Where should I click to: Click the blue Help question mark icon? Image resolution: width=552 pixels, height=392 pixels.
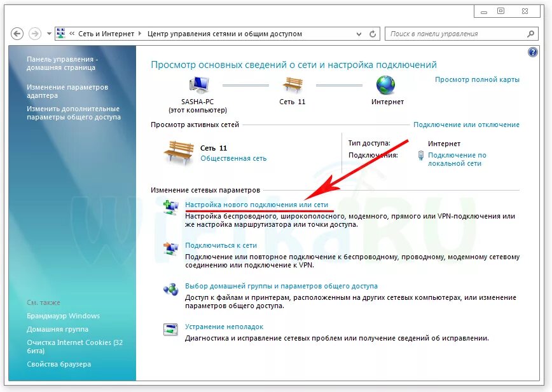pyautogui.click(x=533, y=52)
